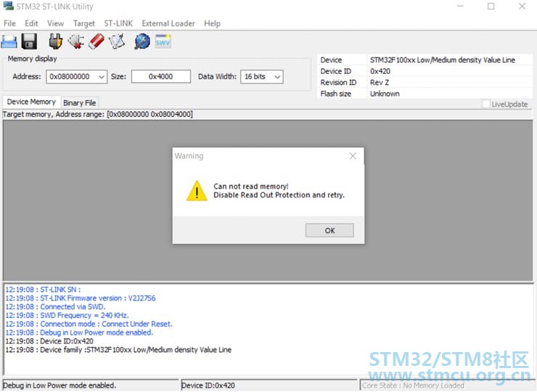
Task: Click the Save file floppy icon
Action: 29,42
